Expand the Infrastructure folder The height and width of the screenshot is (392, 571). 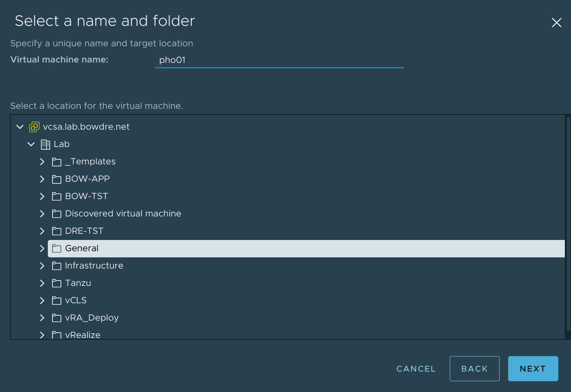(42, 266)
